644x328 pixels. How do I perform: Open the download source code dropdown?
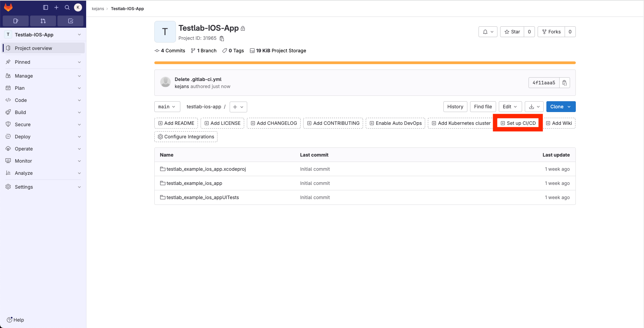(534, 107)
